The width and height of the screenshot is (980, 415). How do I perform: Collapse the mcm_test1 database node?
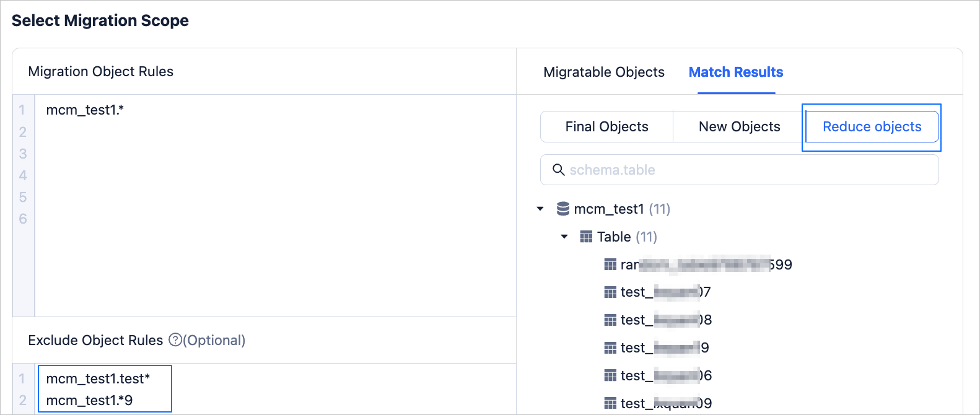click(x=540, y=209)
